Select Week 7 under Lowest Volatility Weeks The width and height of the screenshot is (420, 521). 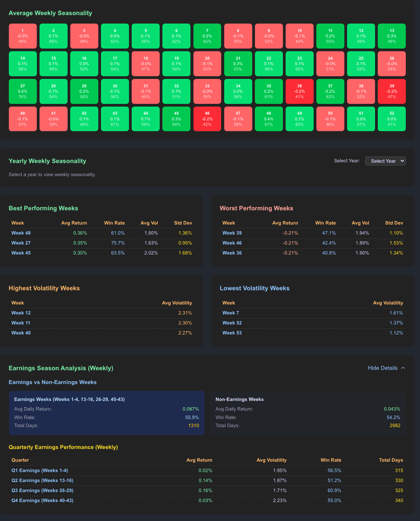[230, 313]
